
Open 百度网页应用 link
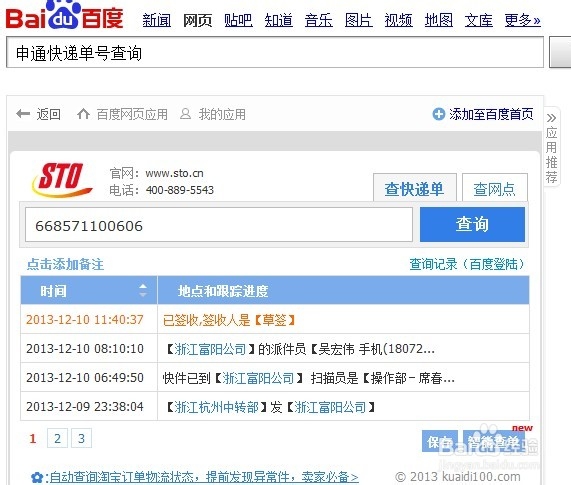pos(132,114)
